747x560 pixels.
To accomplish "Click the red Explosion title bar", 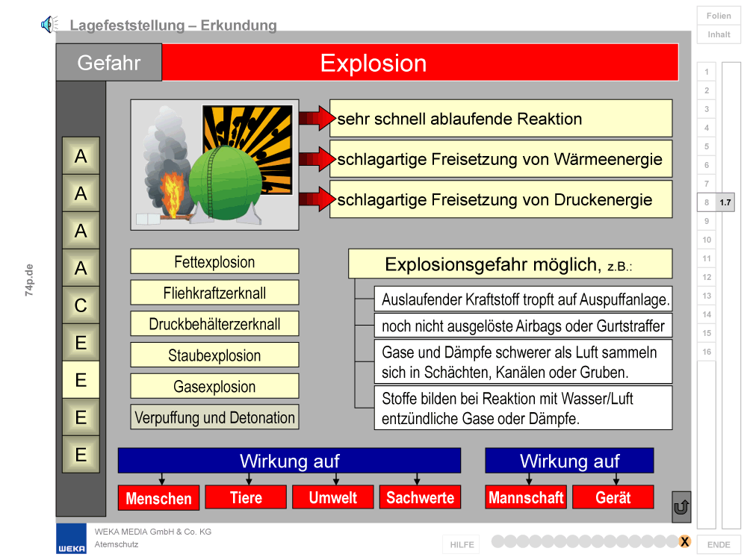I will [x=420, y=63].
